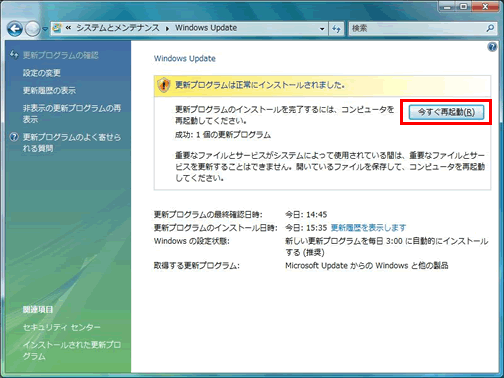
Task: Click inside the 検索 search field
Action: coord(417,28)
